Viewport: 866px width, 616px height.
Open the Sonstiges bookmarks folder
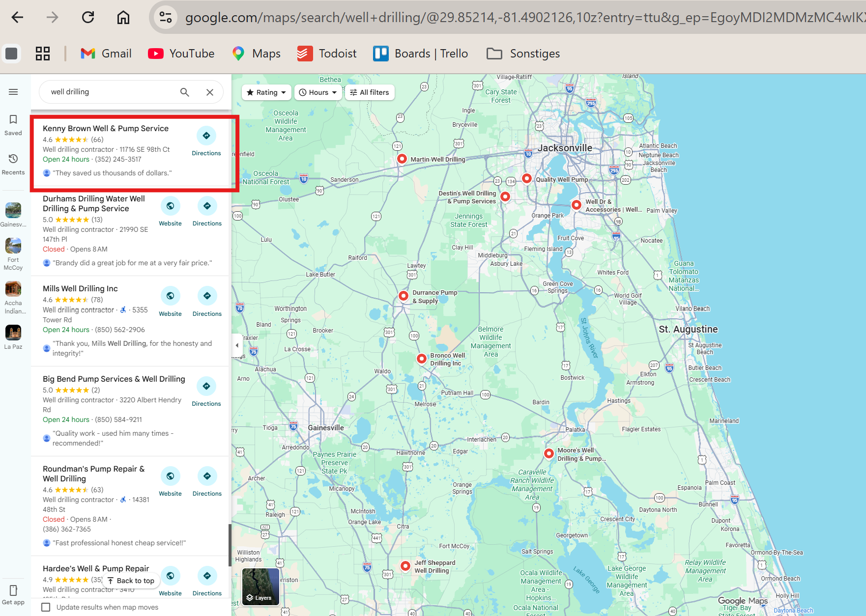(523, 53)
